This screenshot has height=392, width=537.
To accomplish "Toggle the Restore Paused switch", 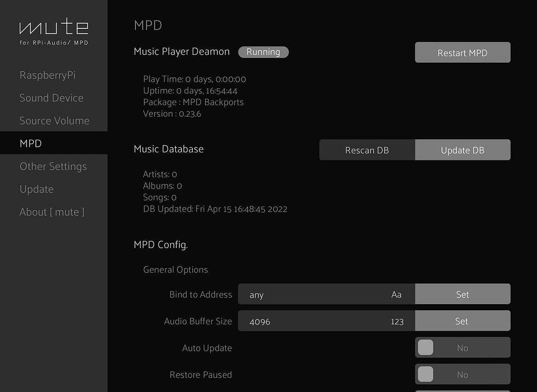I will click(463, 374).
